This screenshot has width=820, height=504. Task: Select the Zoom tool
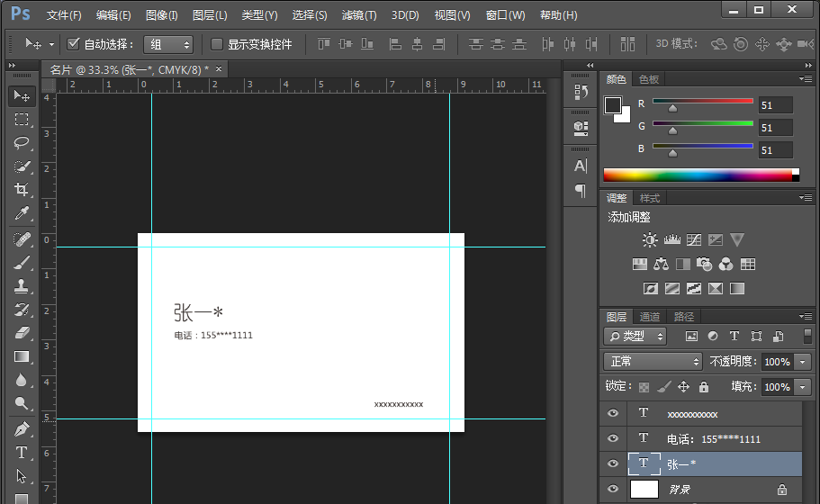pyautogui.click(x=22, y=404)
